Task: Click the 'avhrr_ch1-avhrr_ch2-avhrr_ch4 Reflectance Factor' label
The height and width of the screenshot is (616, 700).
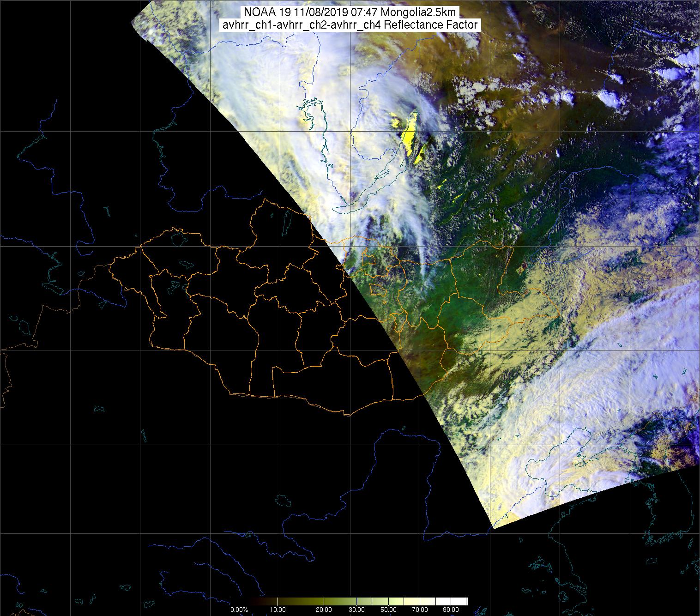Action: (350, 25)
